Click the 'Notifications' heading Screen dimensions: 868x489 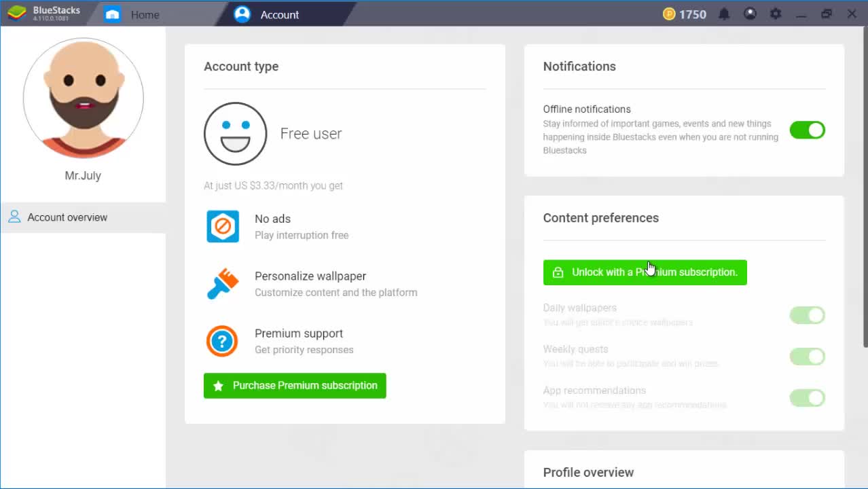click(x=579, y=67)
